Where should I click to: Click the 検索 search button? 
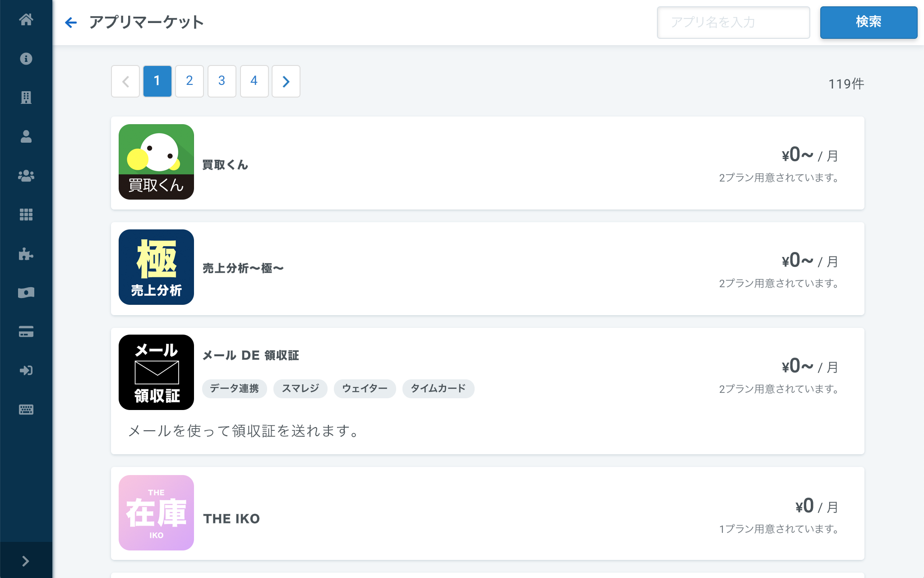[869, 22]
